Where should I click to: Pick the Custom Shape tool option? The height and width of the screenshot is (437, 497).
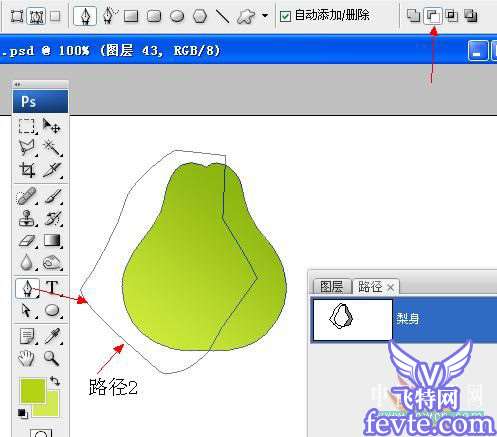click(246, 16)
